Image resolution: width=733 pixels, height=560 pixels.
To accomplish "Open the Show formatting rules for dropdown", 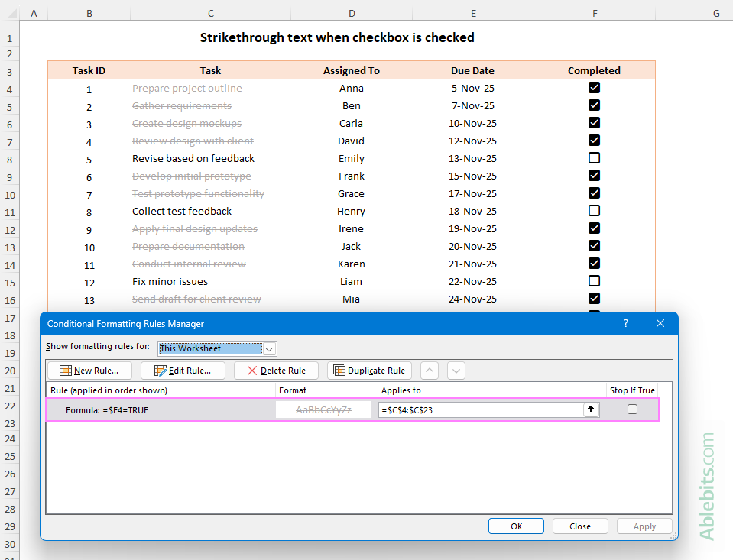I will pos(269,348).
